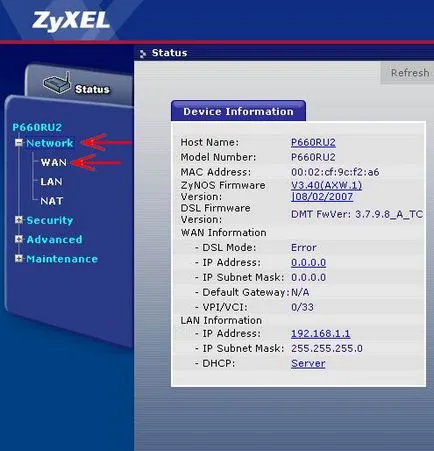Click the router Status icon
The width and height of the screenshot is (434, 451).
click(x=57, y=82)
